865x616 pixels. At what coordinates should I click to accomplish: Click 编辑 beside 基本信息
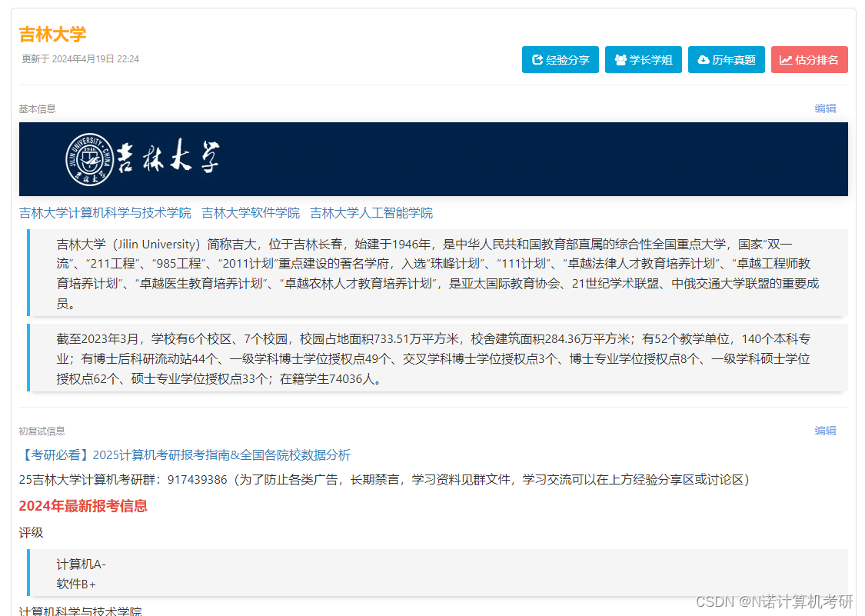[x=825, y=108]
